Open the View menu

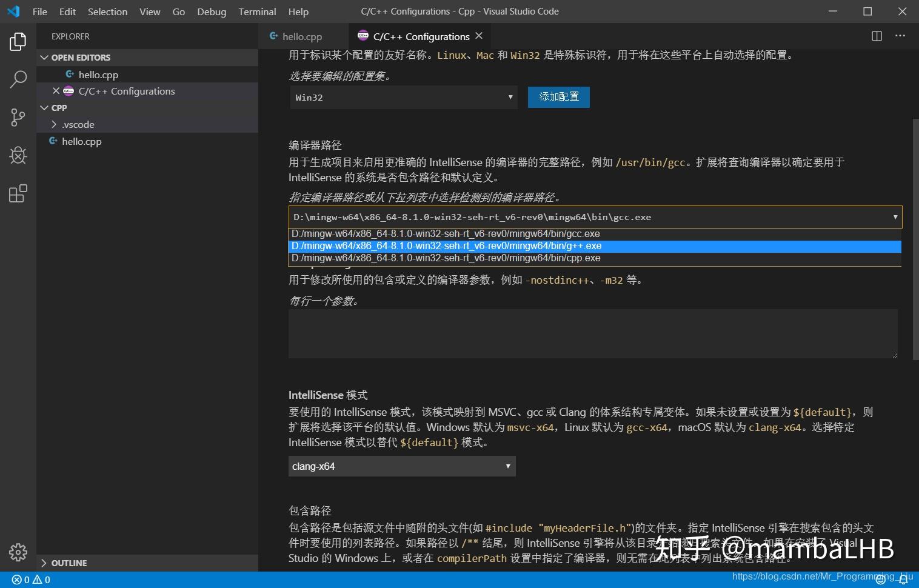[150, 12]
